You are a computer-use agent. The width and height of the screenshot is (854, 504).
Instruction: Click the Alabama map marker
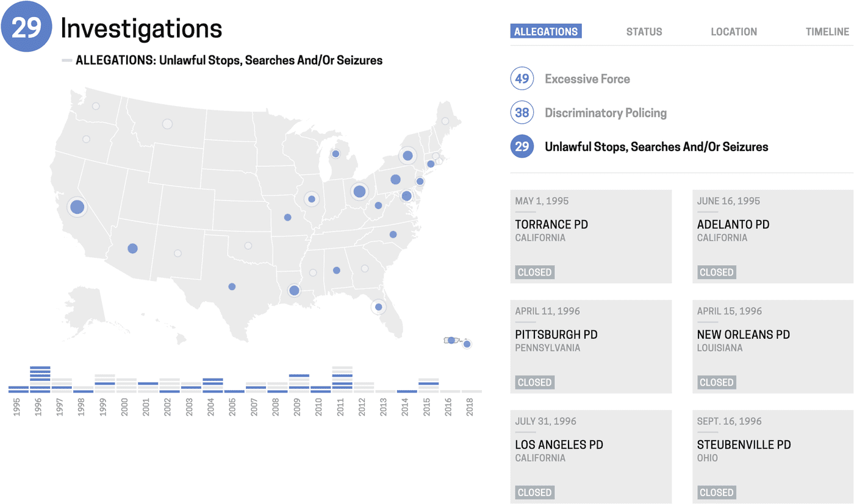click(336, 270)
